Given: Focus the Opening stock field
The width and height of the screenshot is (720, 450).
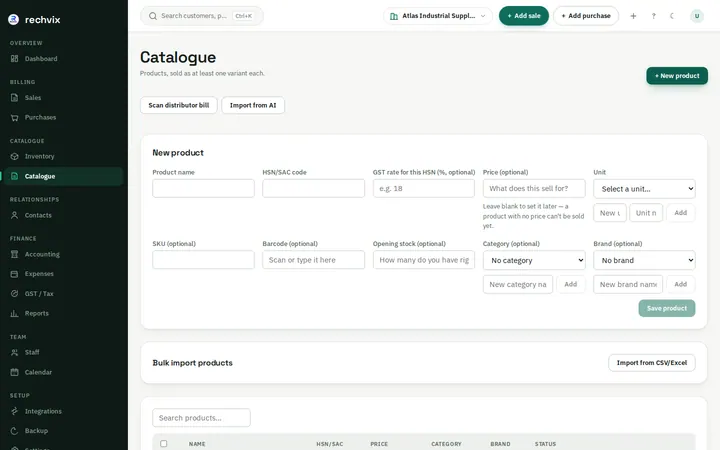Looking at the screenshot, I should tap(424, 260).
